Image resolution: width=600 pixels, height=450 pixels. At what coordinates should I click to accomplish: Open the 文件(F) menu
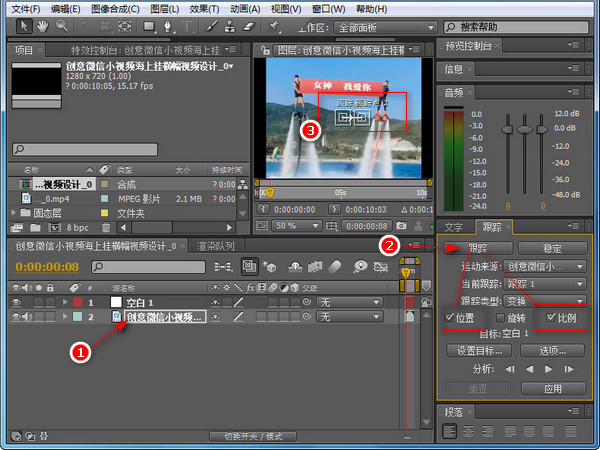tap(25, 9)
